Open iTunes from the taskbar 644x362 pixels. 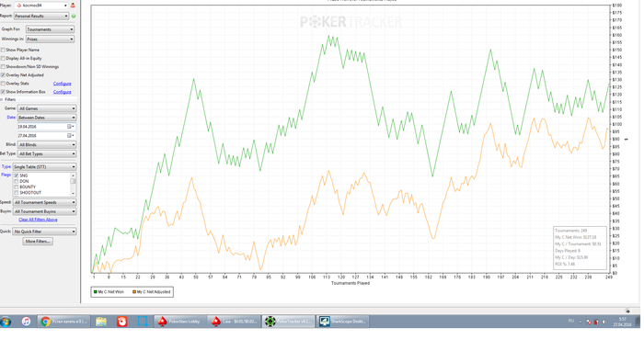[x=26, y=322]
